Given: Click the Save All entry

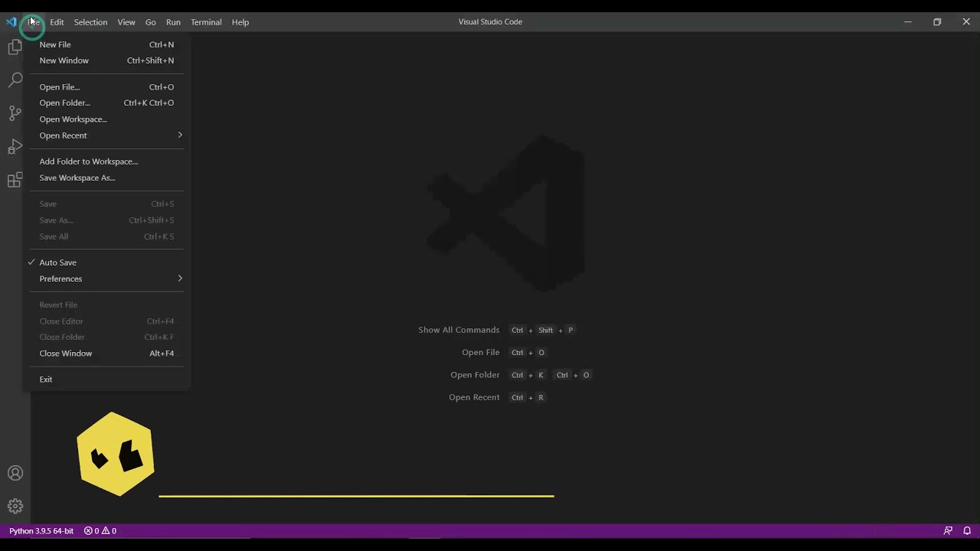Looking at the screenshot, I should pos(106,236).
